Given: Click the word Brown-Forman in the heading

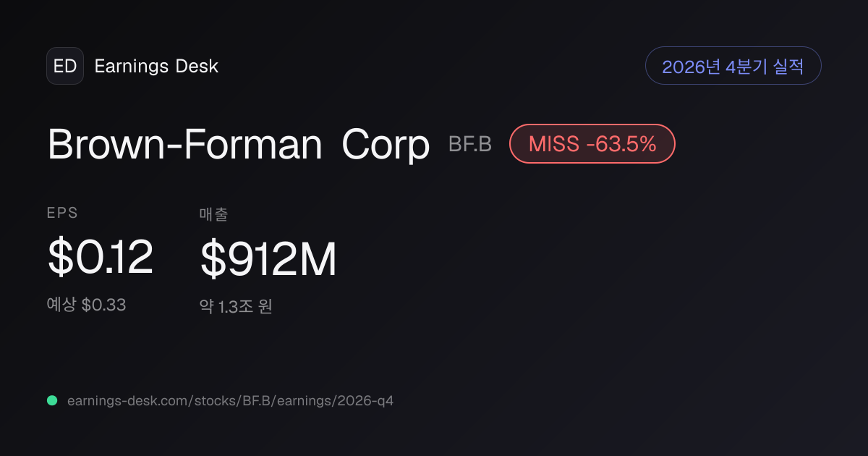Looking at the screenshot, I should click(185, 145).
